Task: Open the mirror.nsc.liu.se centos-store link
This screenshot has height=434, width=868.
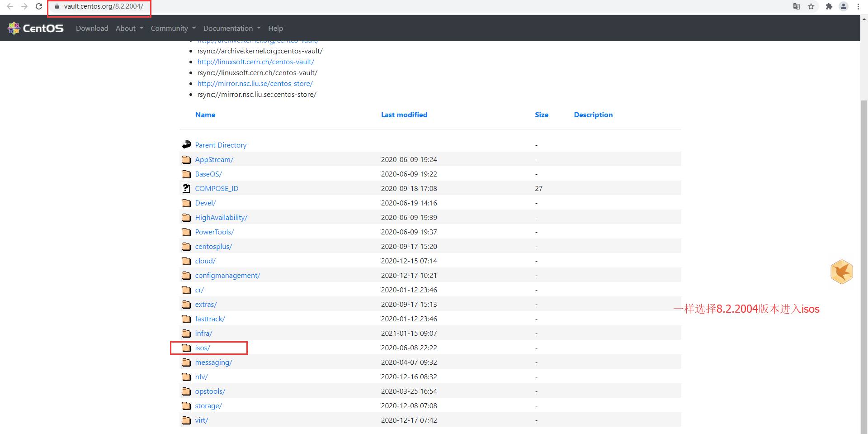Action: [x=255, y=84]
